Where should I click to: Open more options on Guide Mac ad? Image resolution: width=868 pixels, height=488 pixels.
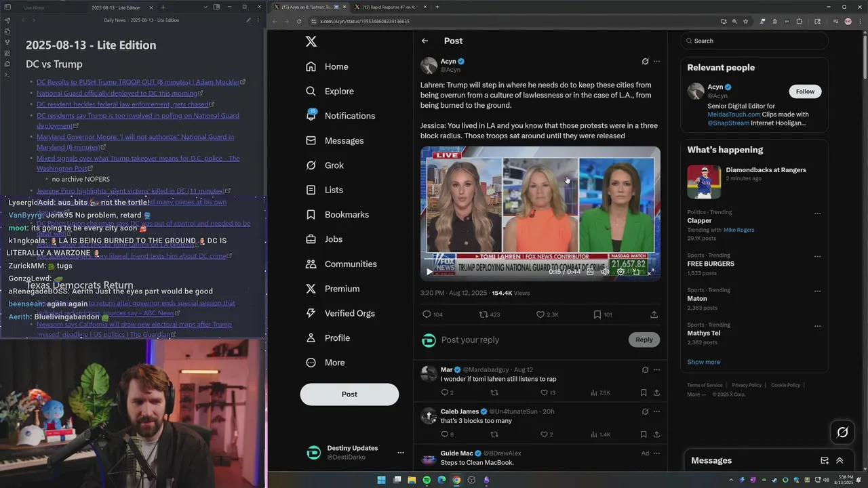(x=656, y=453)
